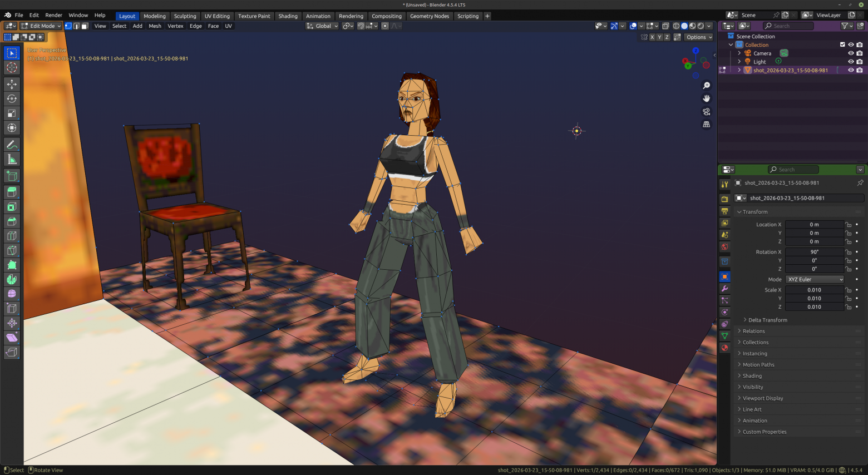868x475 pixels.
Task: Open the Modifiers wrench properties tab
Action: (724, 289)
